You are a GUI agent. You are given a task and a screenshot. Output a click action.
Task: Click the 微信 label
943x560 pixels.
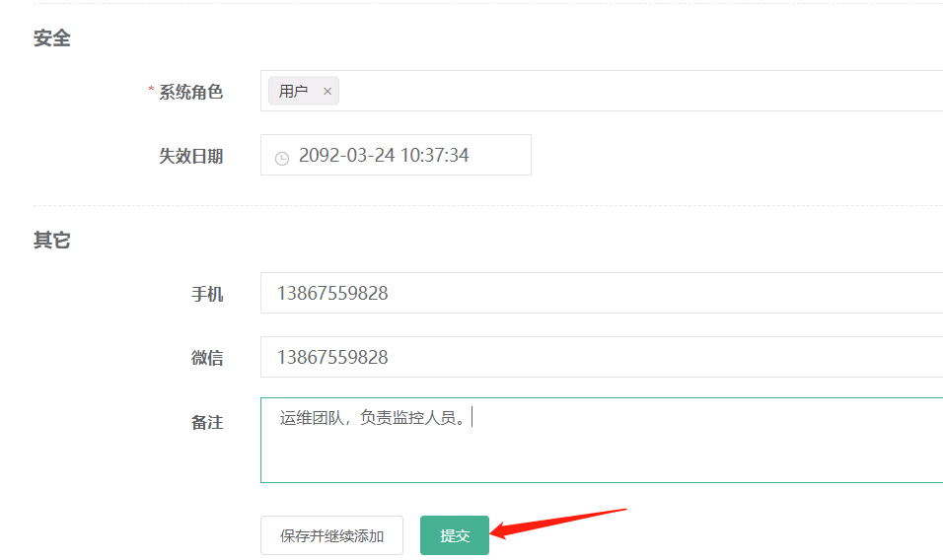(x=207, y=358)
